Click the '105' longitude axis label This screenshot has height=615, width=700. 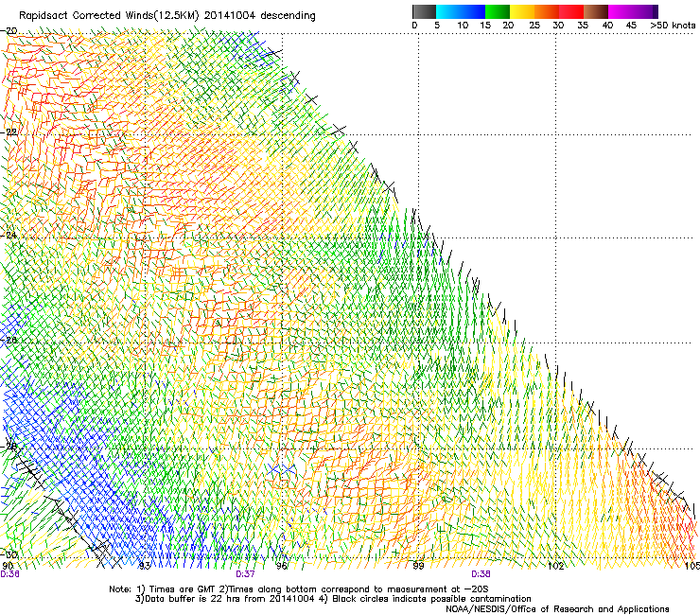tap(692, 566)
